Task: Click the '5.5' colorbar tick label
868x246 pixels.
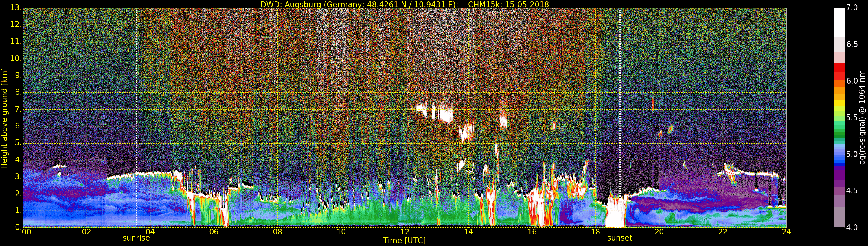Action: (x=852, y=118)
